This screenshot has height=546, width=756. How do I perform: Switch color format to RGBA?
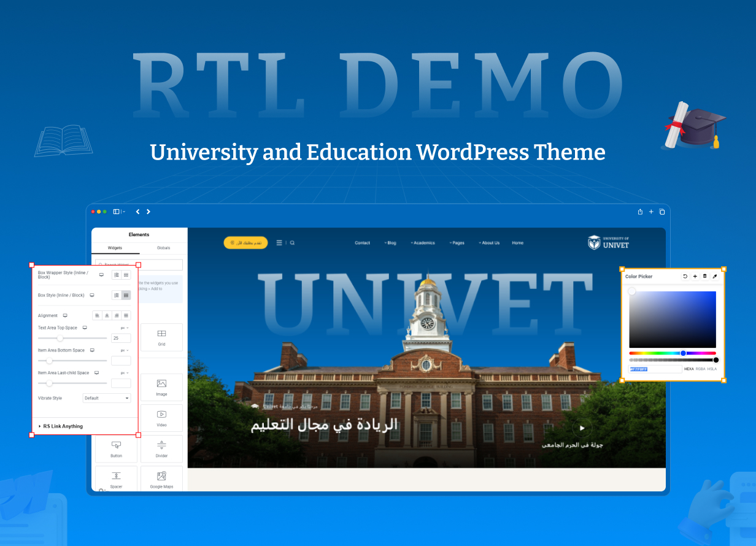tap(700, 369)
